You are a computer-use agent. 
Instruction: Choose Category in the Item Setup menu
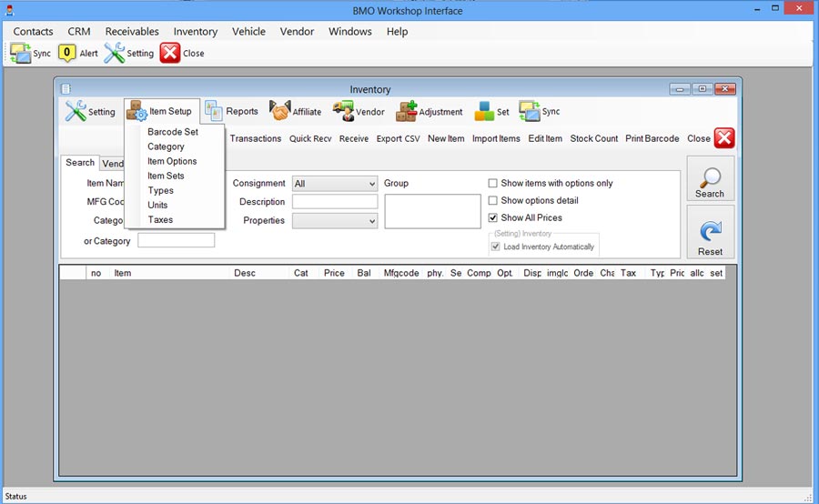166,146
